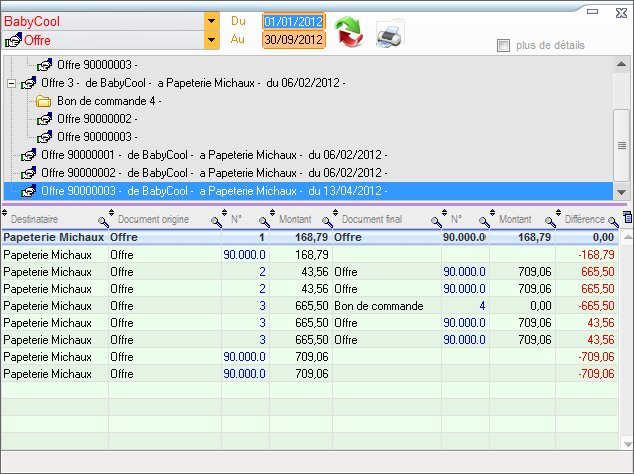Screen dimensions: 634x474
Task: Click the green refresh arrows icon
Action: pyautogui.click(x=349, y=32)
